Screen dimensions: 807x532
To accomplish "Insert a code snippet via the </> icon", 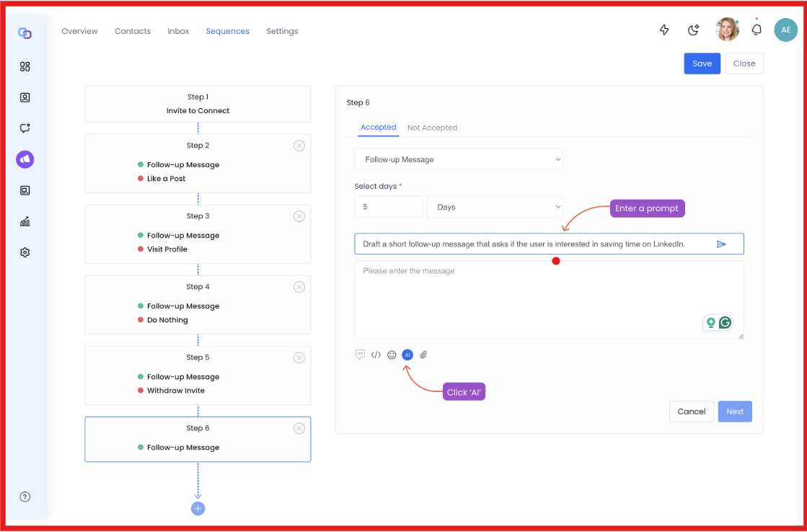I will [x=376, y=355].
